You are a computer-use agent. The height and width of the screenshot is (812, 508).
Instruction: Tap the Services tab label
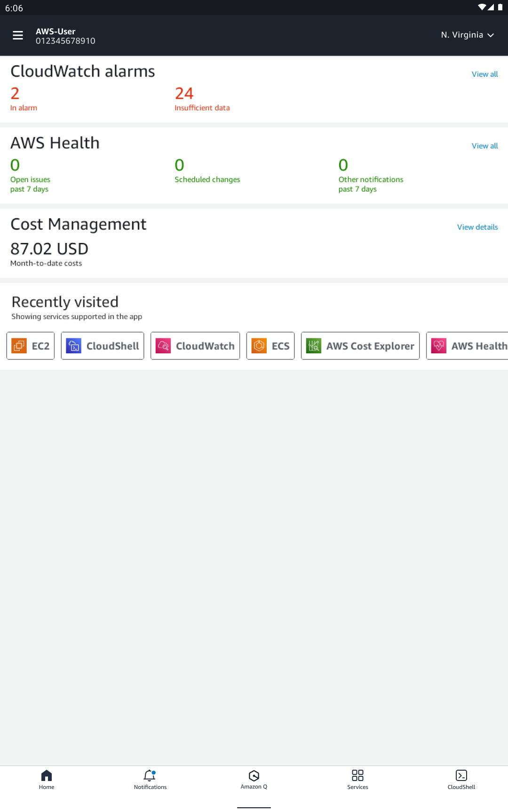[357, 787]
